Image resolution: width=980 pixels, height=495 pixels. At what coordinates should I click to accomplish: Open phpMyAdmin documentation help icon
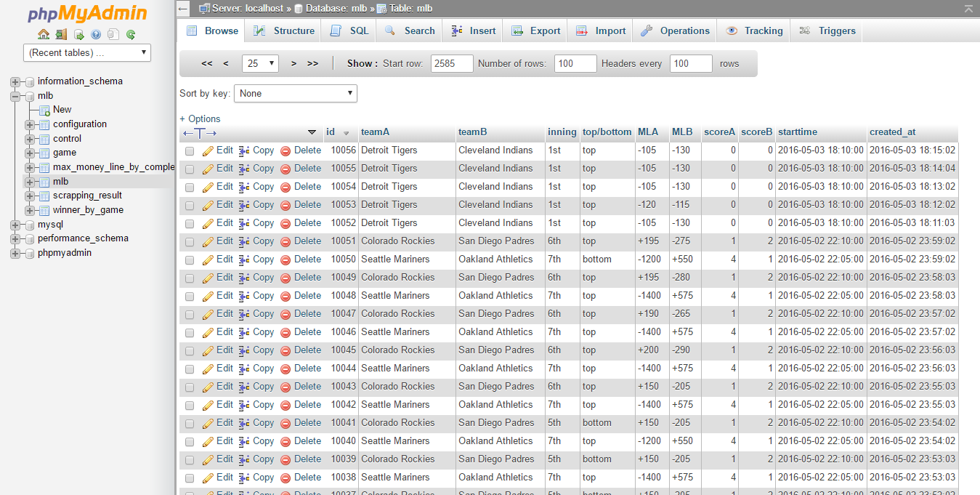point(96,34)
